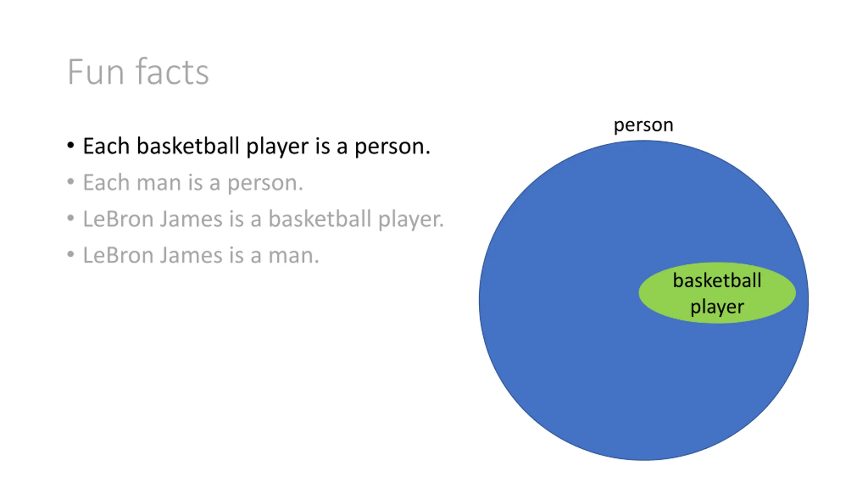Click the bullet beside 'LeBron James is a man'

[x=71, y=254]
